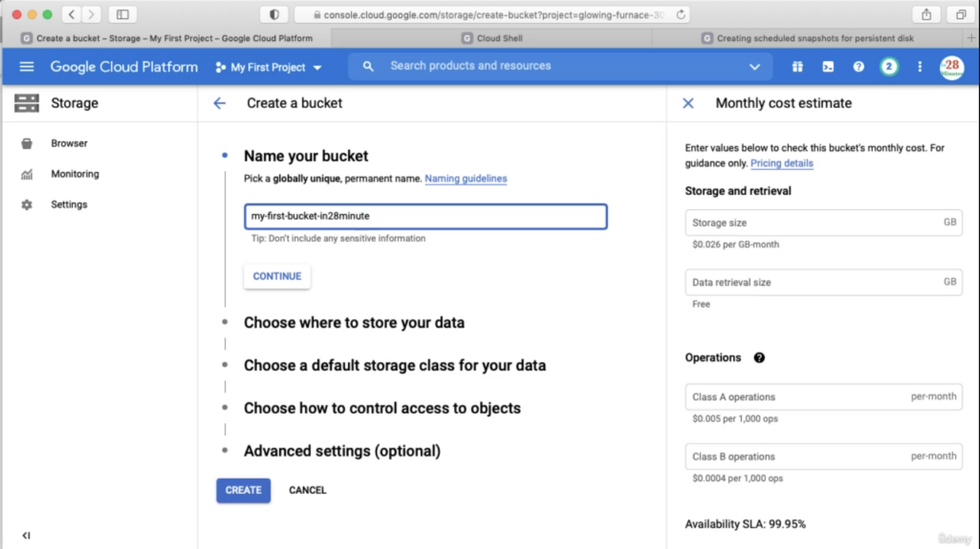
Task: Click the Google Cloud Platform logo
Action: coord(124,67)
